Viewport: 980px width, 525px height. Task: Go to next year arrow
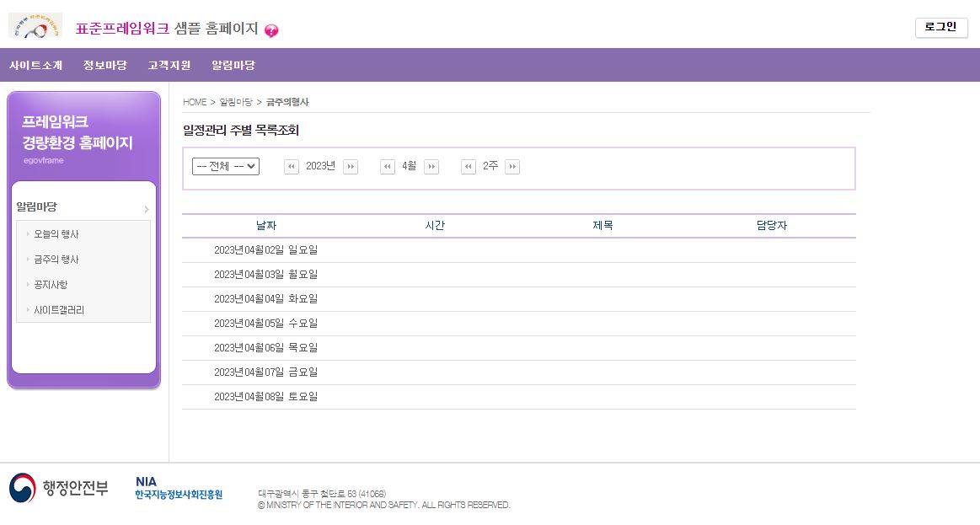pos(351,167)
